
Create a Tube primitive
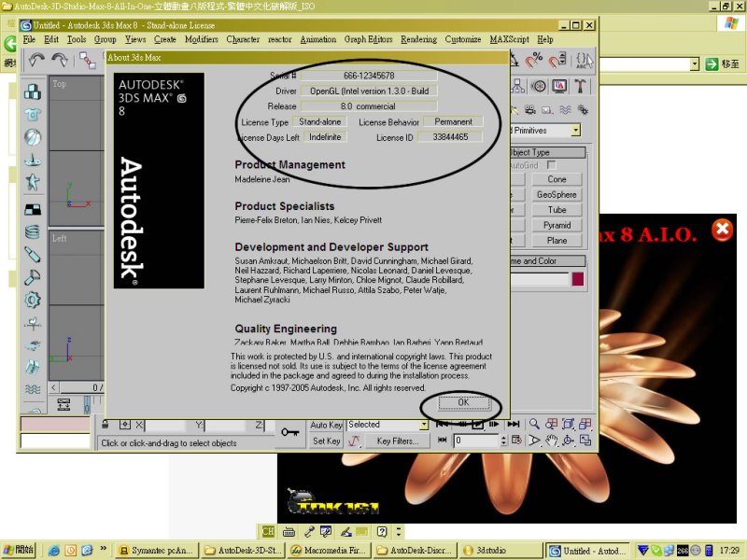[557, 209]
